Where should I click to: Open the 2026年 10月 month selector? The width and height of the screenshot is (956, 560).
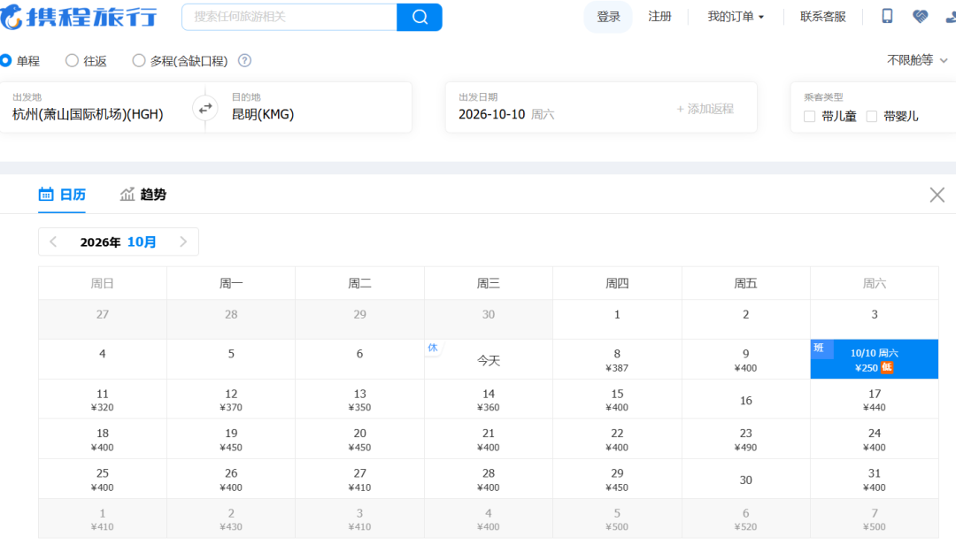[119, 242]
